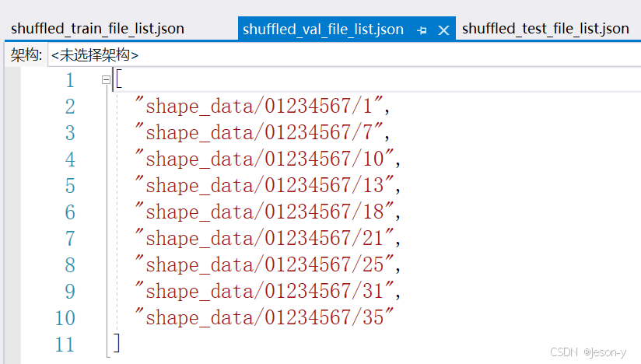This screenshot has height=364, width=641.
Task: Place cursor on "shape_data/01234567/1" string
Action: [x=261, y=107]
